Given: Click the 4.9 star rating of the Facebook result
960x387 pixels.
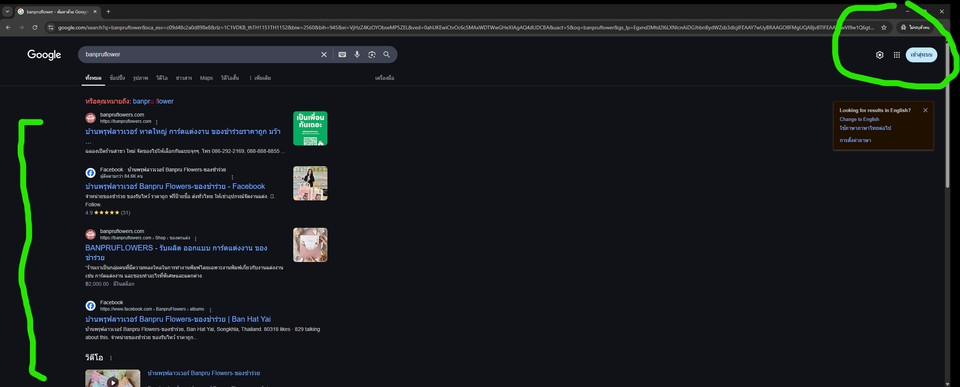Looking at the screenshot, I should point(108,212).
